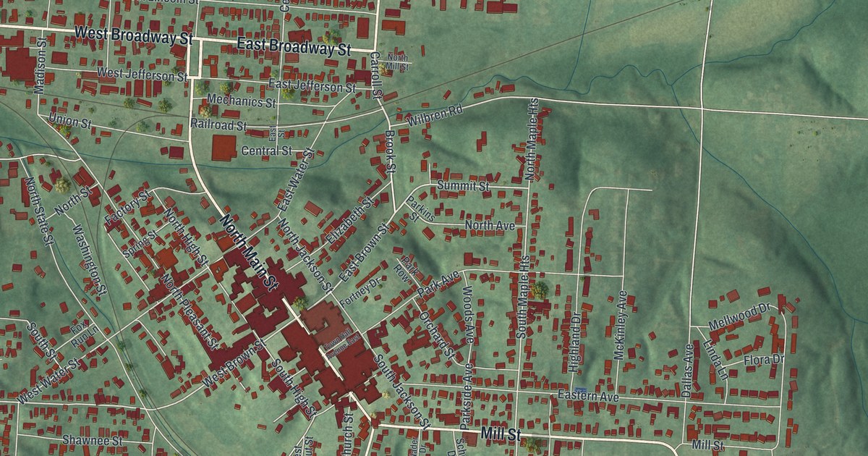Click the North High St label

pyautogui.click(x=186, y=237)
